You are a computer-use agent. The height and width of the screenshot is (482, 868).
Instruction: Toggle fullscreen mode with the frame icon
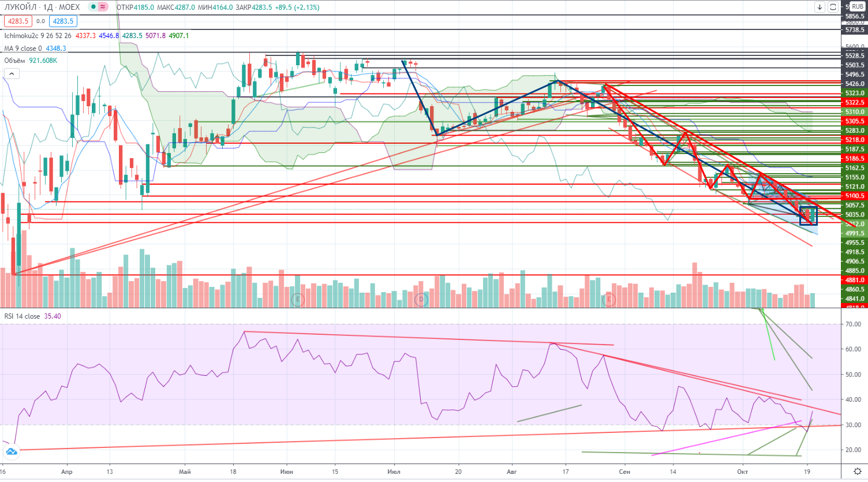pos(833,7)
